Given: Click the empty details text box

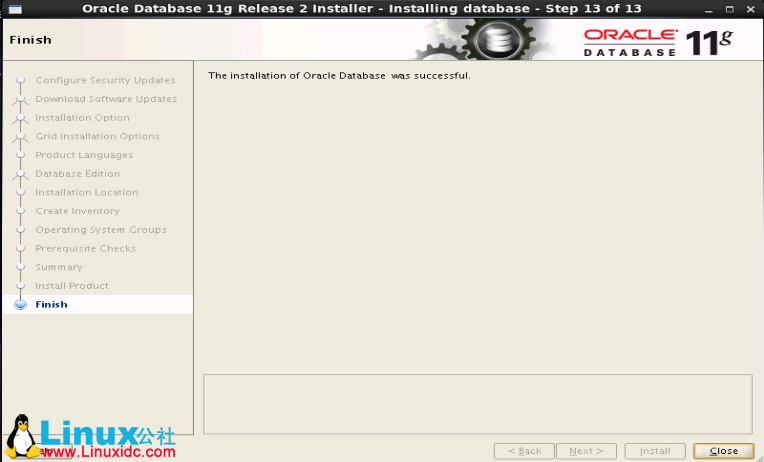Looking at the screenshot, I should (478, 404).
